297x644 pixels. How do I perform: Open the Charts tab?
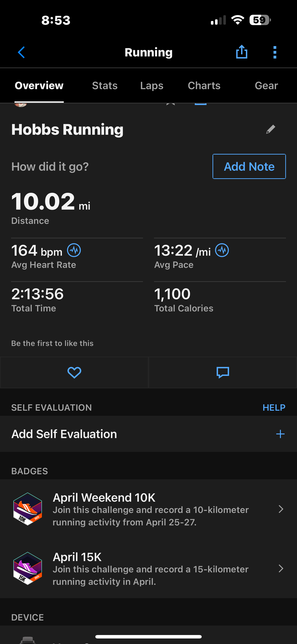click(204, 85)
